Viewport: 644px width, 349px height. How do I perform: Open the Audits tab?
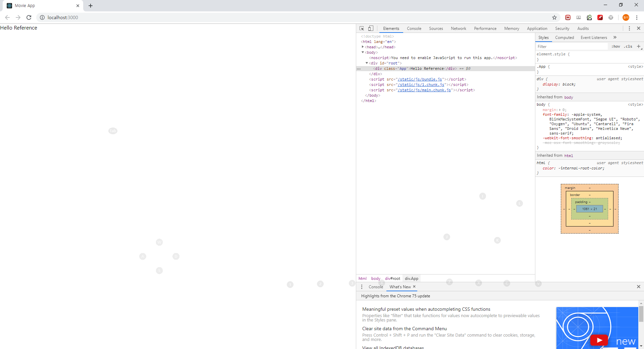coord(583,29)
